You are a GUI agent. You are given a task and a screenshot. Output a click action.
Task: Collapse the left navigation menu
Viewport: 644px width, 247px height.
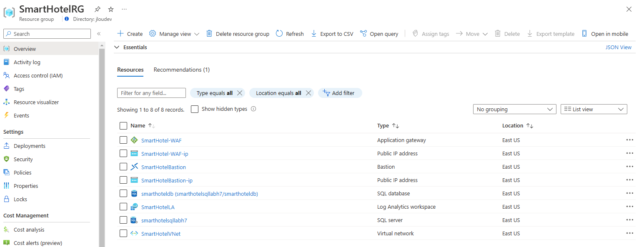pyautogui.click(x=99, y=34)
